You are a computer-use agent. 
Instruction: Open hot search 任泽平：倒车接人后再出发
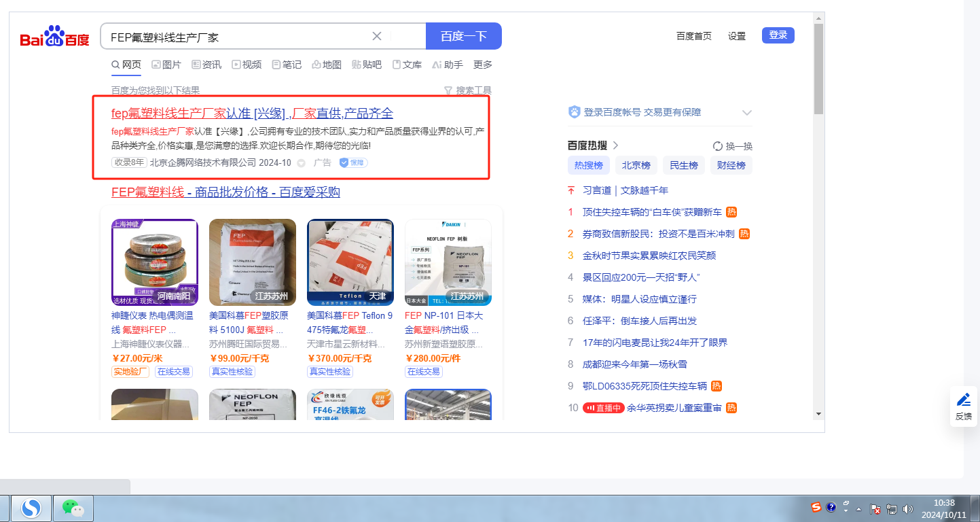[640, 321]
